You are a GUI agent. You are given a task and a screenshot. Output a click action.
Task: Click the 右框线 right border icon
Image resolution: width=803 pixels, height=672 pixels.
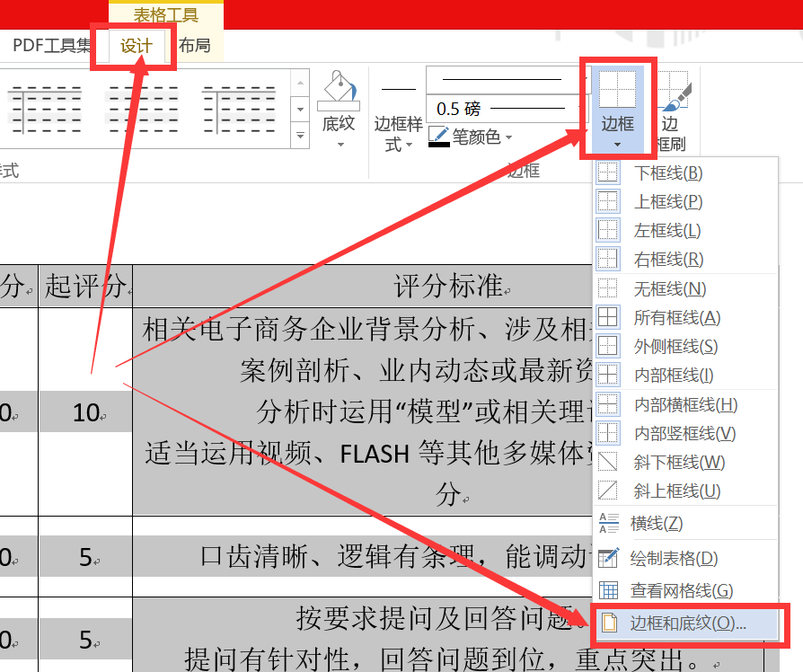click(608, 259)
